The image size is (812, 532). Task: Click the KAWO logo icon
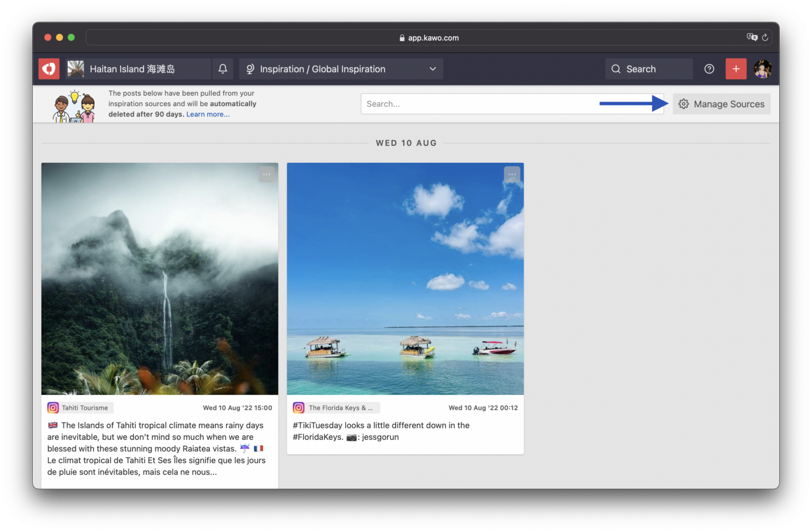(x=49, y=69)
